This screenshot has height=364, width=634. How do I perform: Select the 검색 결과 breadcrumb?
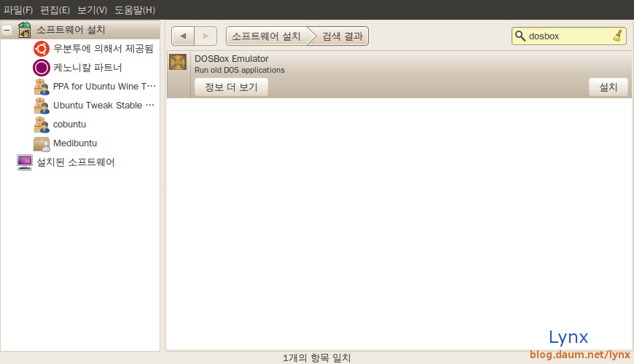click(342, 36)
